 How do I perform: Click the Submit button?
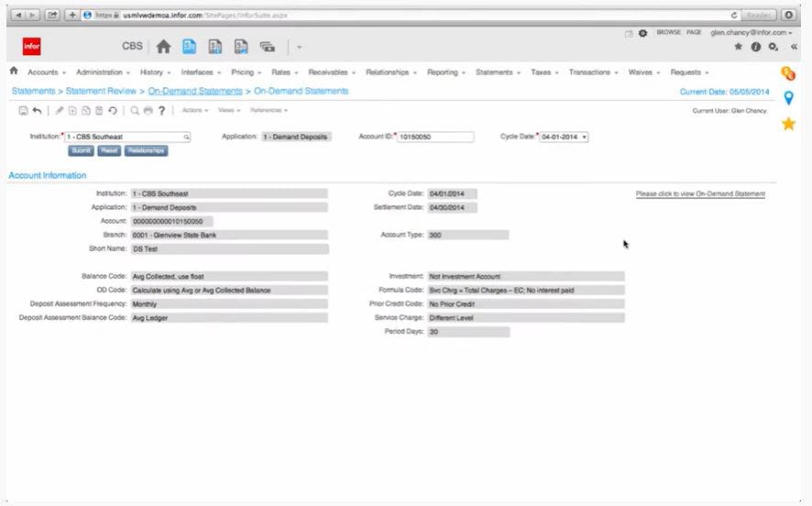pyautogui.click(x=81, y=150)
